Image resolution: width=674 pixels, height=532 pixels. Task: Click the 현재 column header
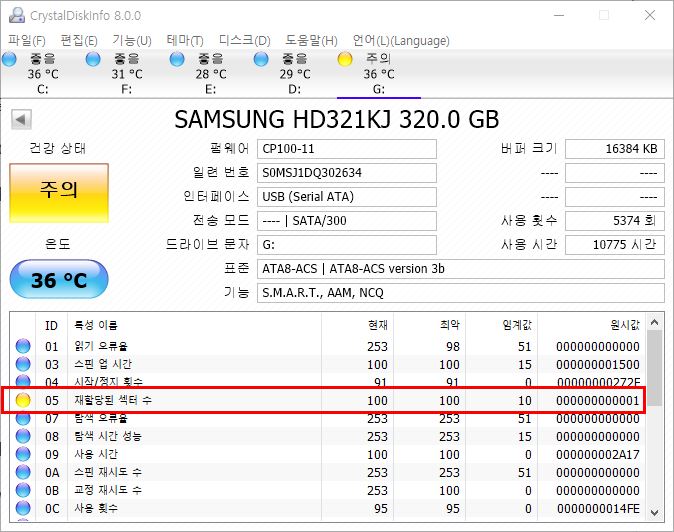pyautogui.click(x=357, y=325)
